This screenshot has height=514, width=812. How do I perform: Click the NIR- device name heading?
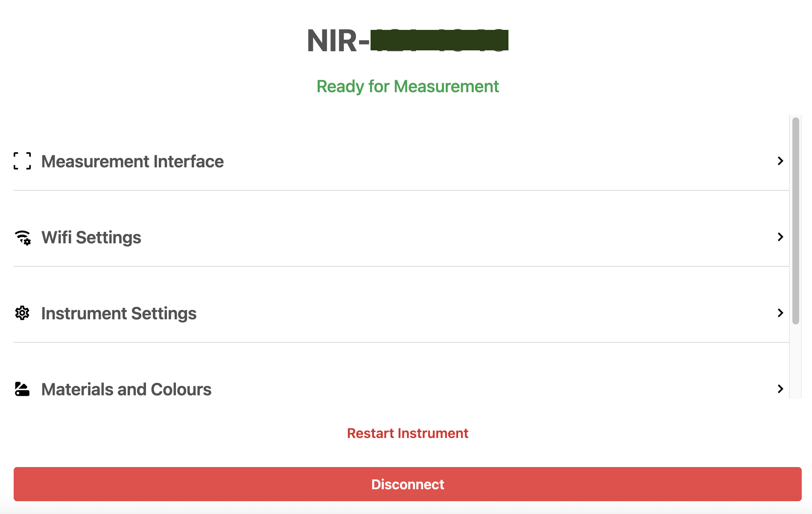coord(337,41)
